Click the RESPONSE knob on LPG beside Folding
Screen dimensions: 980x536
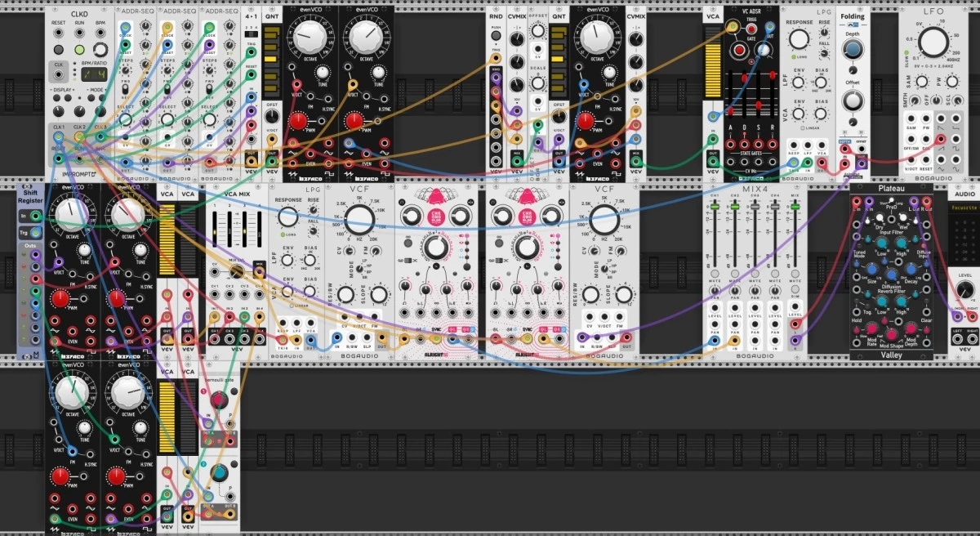click(799, 38)
